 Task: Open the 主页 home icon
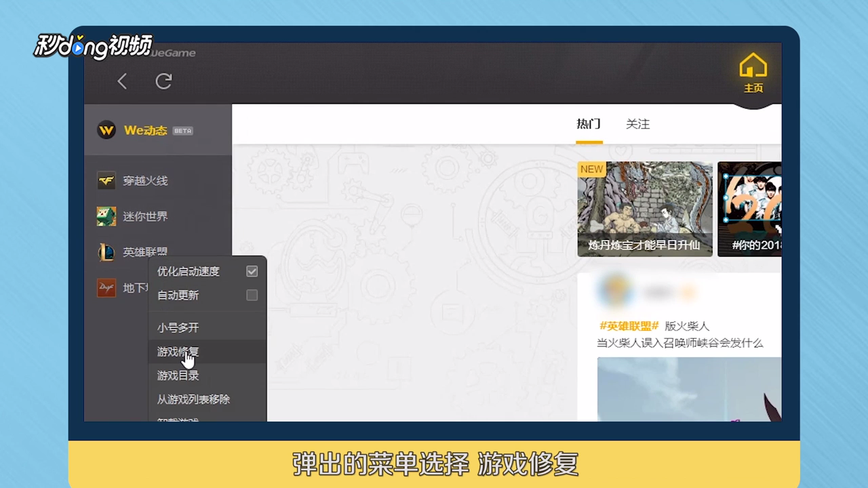[753, 74]
